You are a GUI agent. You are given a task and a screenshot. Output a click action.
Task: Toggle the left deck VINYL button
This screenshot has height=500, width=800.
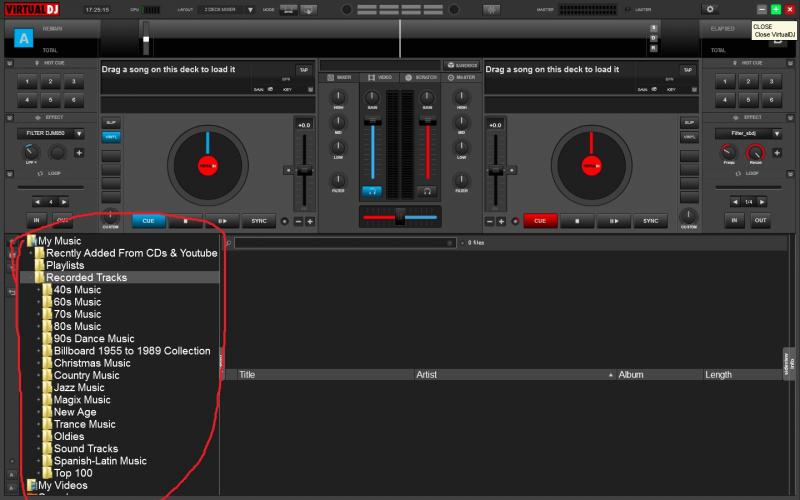[x=111, y=137]
